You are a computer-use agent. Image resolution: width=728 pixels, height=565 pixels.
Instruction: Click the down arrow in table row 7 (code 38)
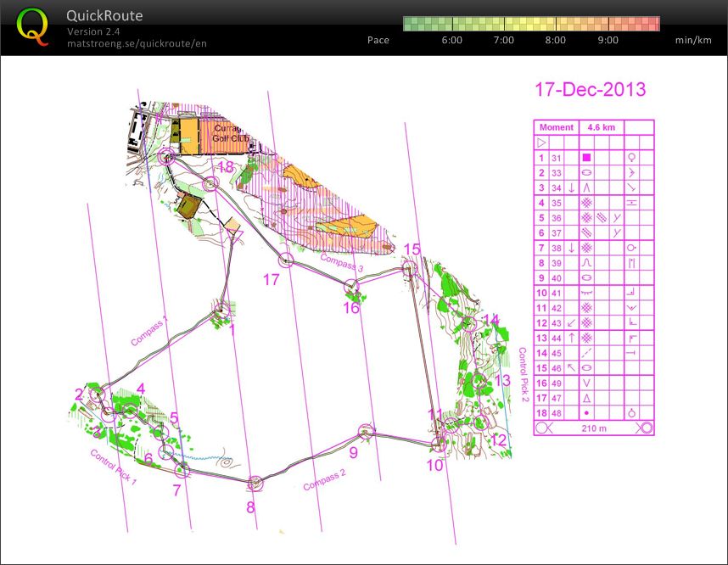coord(572,248)
